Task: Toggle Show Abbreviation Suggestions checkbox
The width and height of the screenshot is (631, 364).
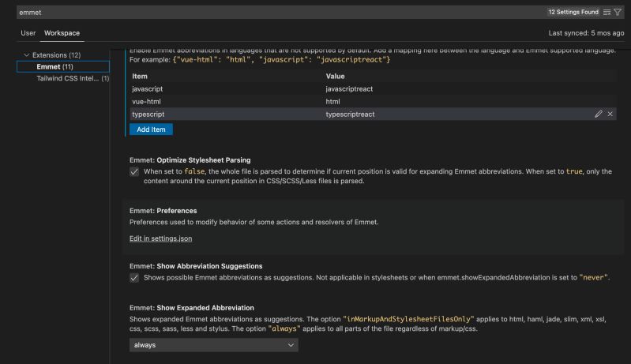Action: (134, 278)
